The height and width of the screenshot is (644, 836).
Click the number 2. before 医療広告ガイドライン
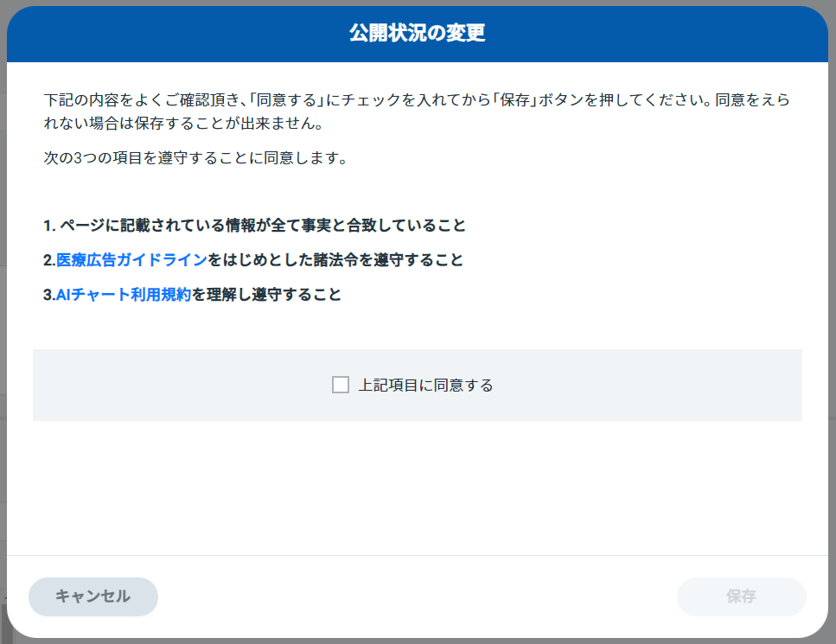pyautogui.click(x=49, y=259)
